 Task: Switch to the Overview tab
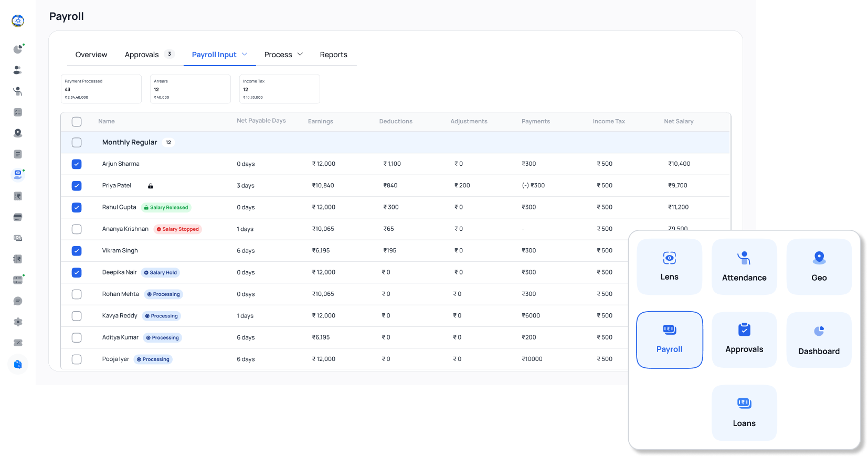91,55
